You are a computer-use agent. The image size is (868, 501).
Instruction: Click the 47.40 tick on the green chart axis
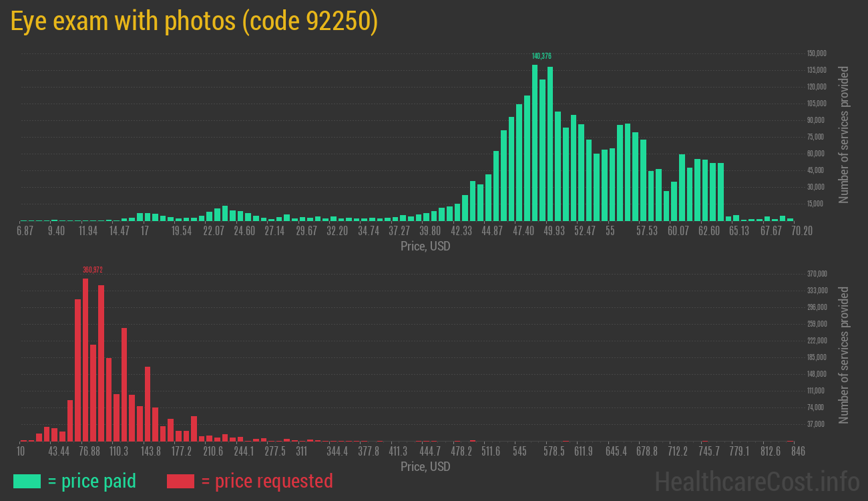[x=523, y=231]
